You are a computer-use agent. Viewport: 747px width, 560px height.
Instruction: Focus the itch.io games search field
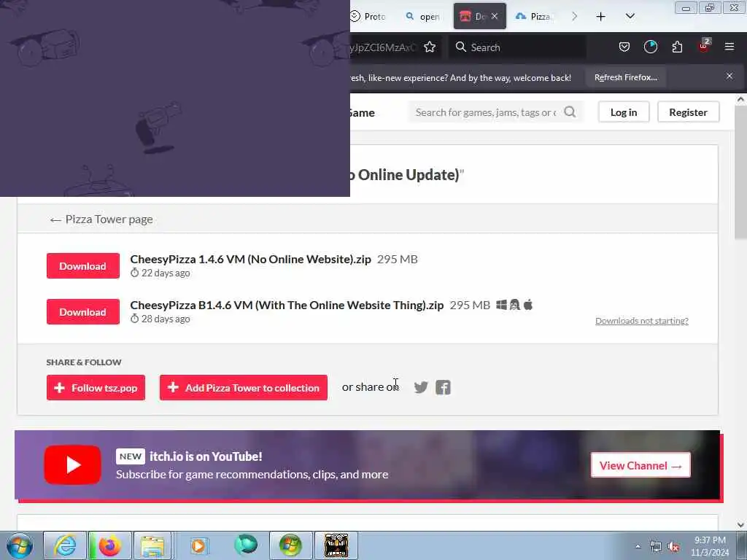485,112
